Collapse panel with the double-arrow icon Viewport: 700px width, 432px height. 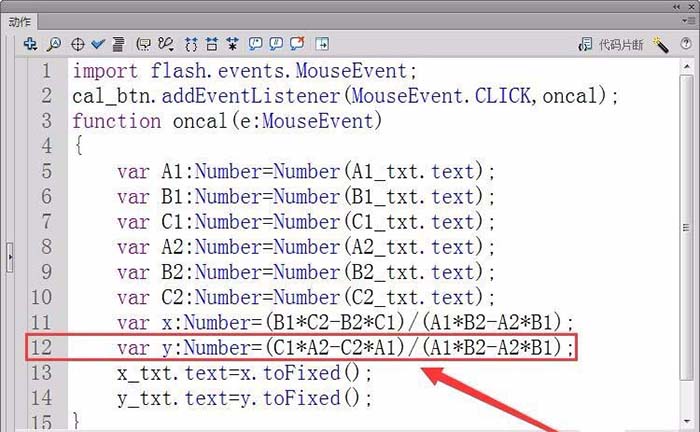(x=677, y=7)
